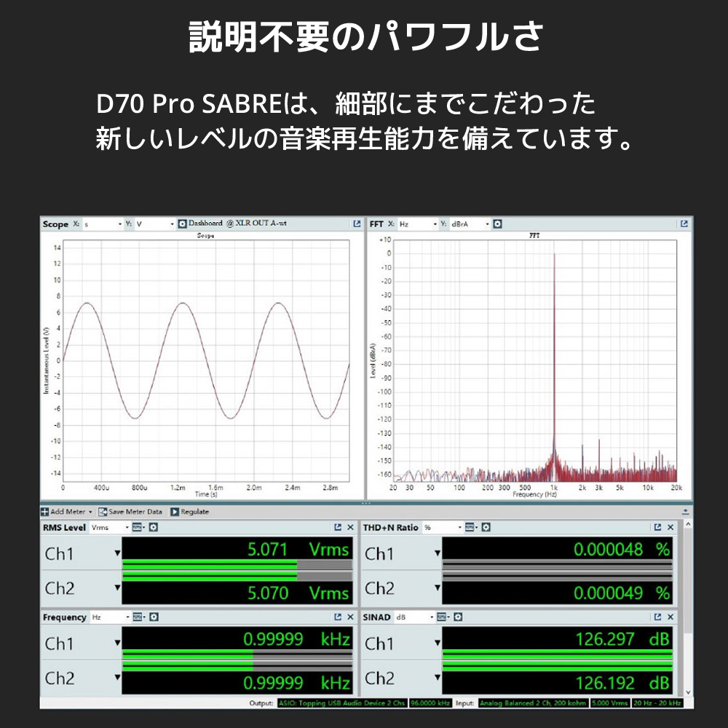Click RMS Level Ch1 green level bar

(x=210, y=564)
